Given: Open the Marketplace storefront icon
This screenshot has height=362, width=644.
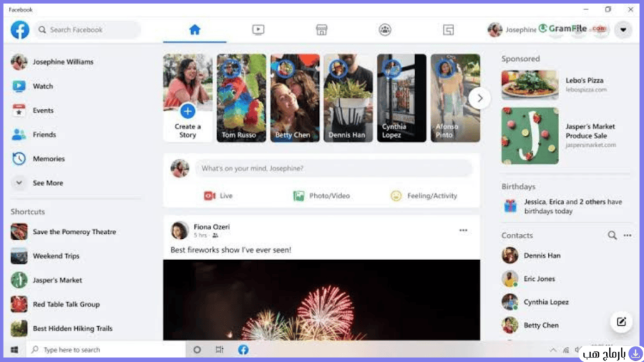Looking at the screenshot, I should pos(321,30).
